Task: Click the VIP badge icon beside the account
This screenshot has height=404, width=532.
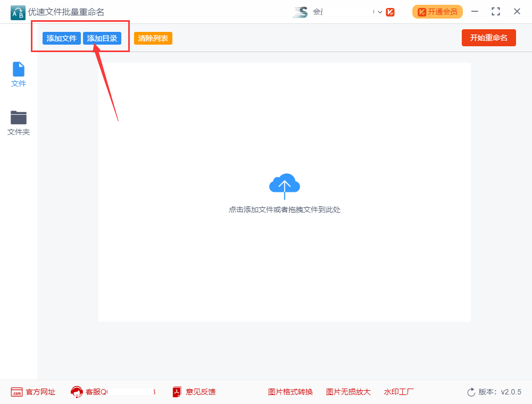Action: coord(390,11)
